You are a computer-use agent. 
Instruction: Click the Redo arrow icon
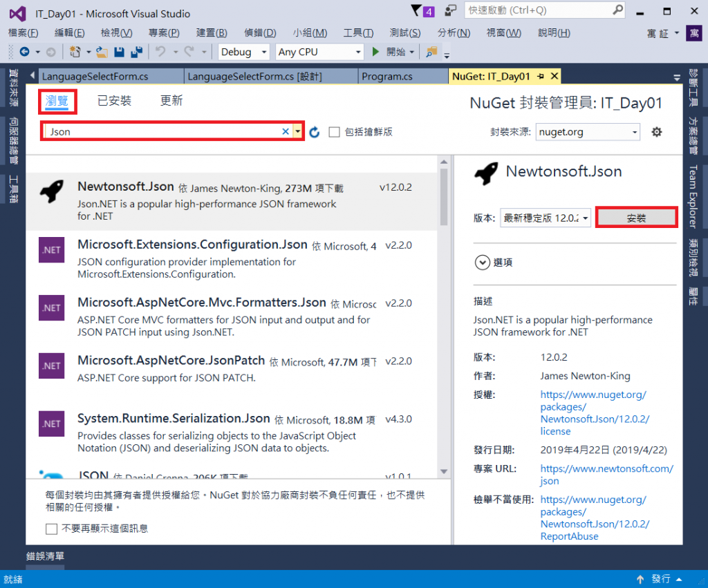click(189, 52)
